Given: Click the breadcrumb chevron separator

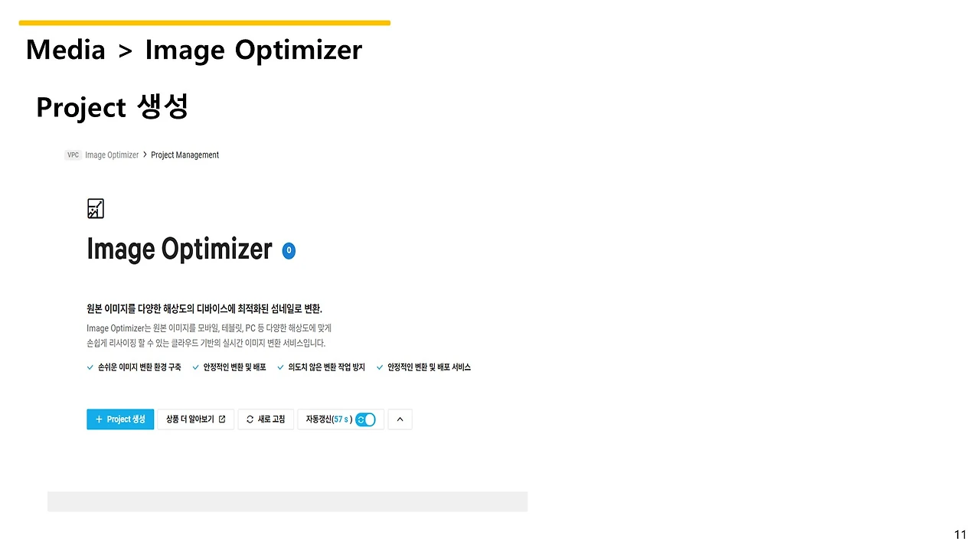Looking at the screenshot, I should coord(145,155).
